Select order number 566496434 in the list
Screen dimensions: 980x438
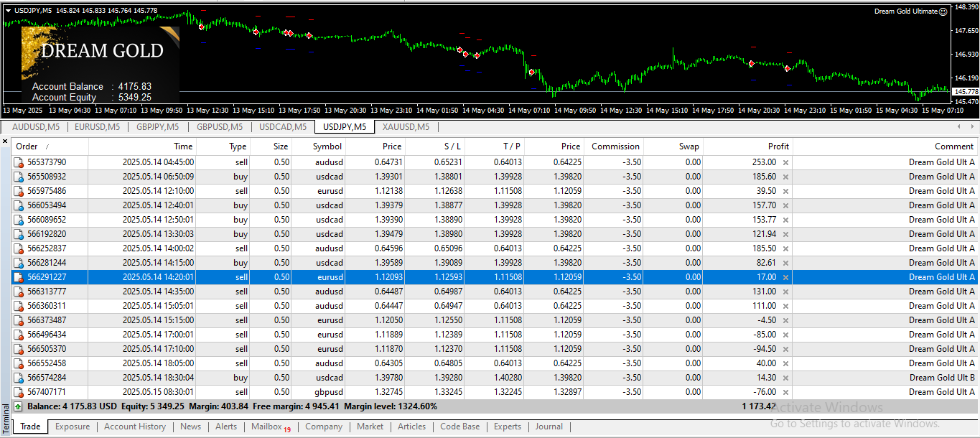[x=47, y=335]
